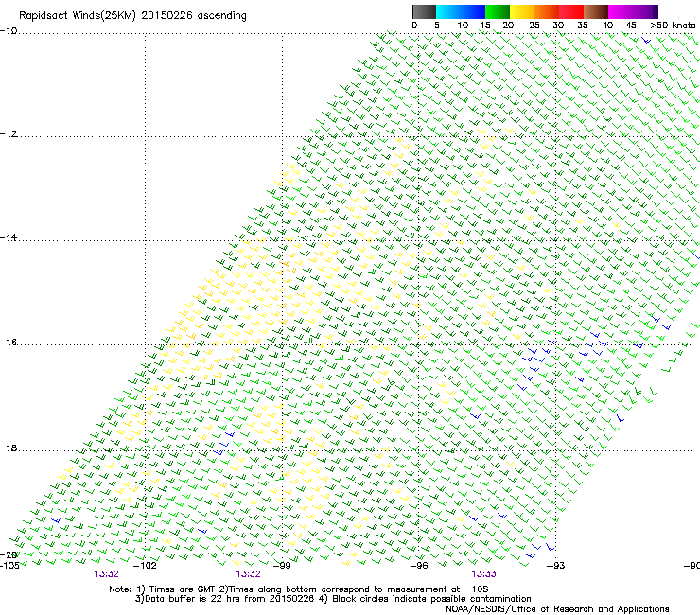Click the NOAA/NESDIS Office of Research credit
Screen dimensions: 700x615
tap(557, 609)
